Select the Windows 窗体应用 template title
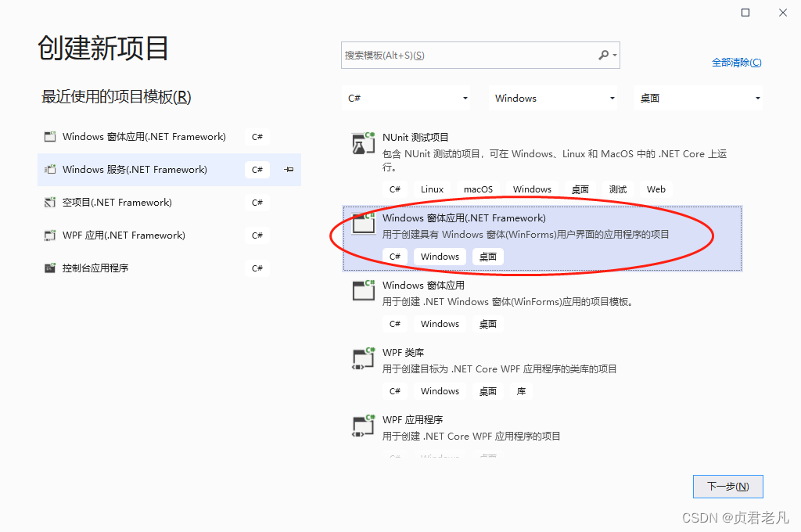This screenshot has height=532, width=801. (423, 285)
